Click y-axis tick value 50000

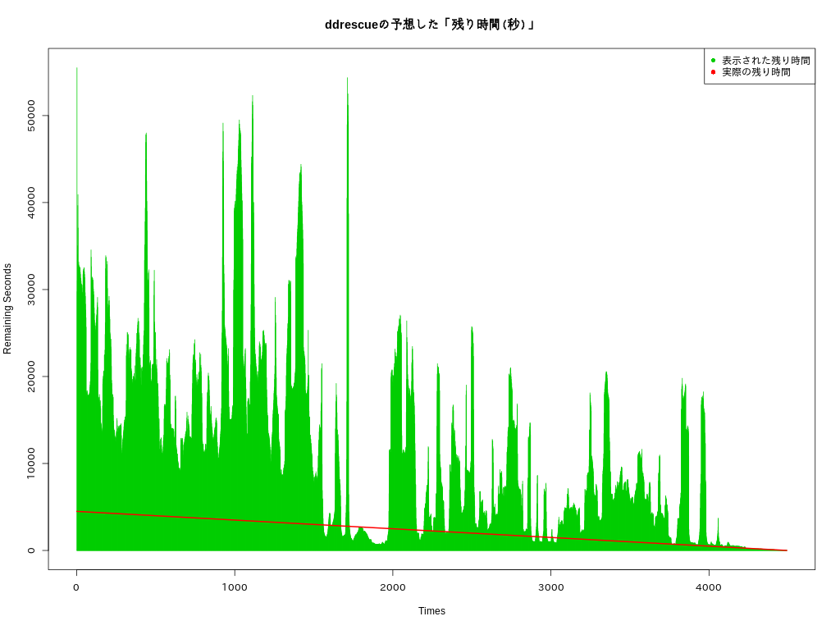[x=31, y=116]
